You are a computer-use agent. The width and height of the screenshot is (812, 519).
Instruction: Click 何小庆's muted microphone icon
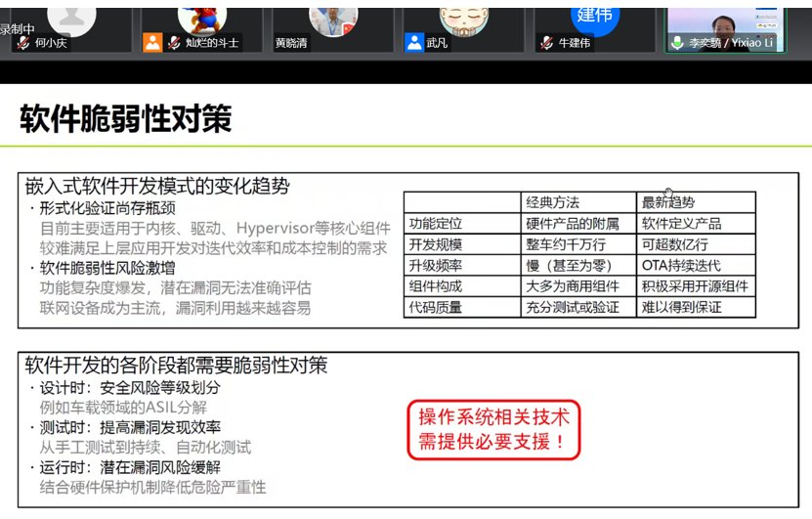tap(22, 43)
